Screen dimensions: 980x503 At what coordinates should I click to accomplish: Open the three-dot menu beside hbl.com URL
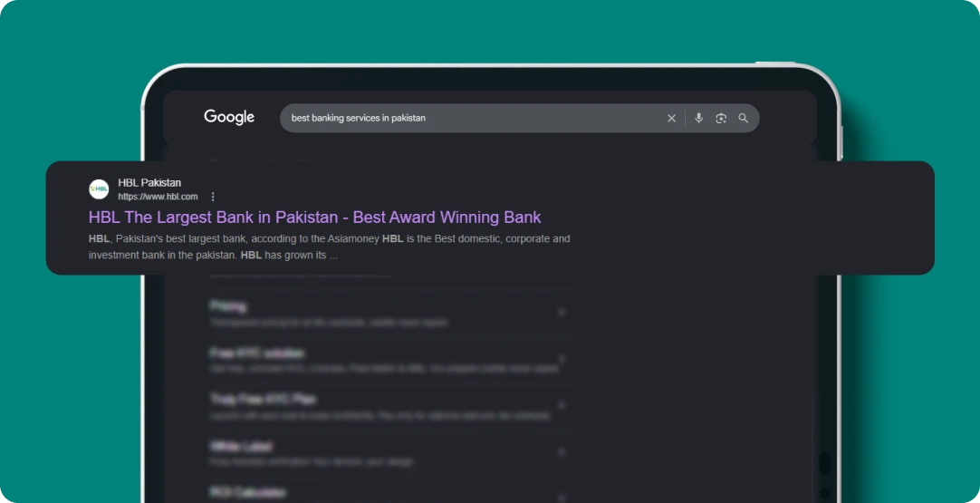tap(213, 197)
